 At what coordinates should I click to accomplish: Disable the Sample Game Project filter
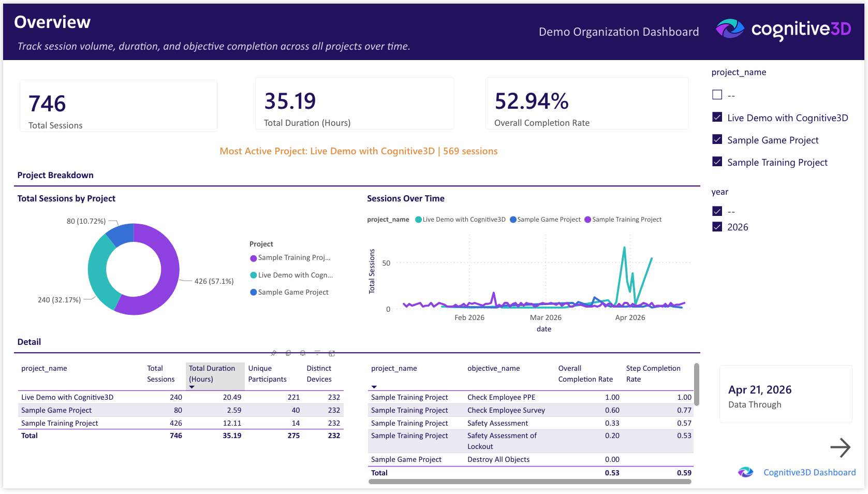[717, 139]
